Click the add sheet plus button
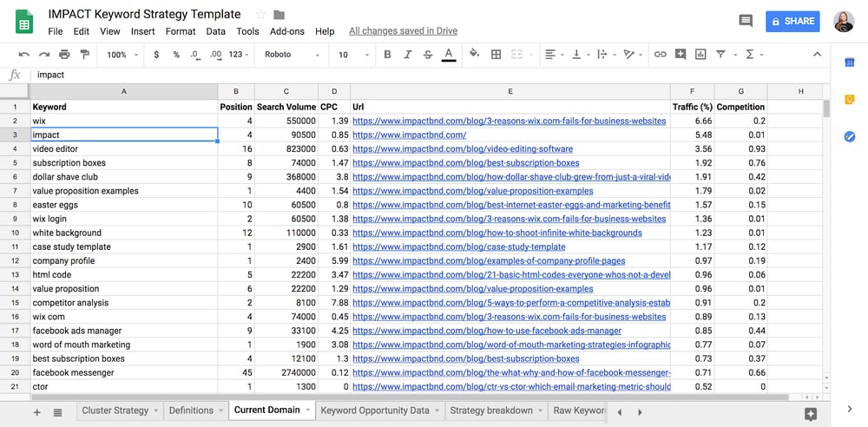Viewport: 868px width, 427px height. click(x=37, y=412)
